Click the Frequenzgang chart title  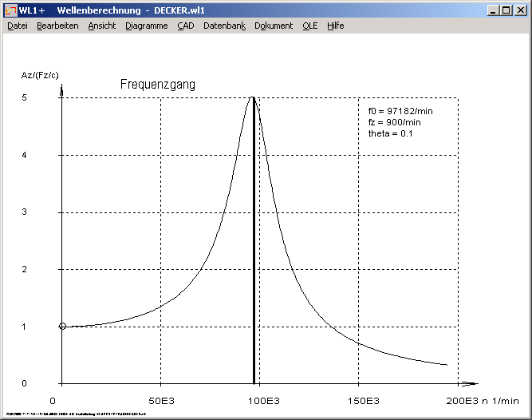point(158,84)
